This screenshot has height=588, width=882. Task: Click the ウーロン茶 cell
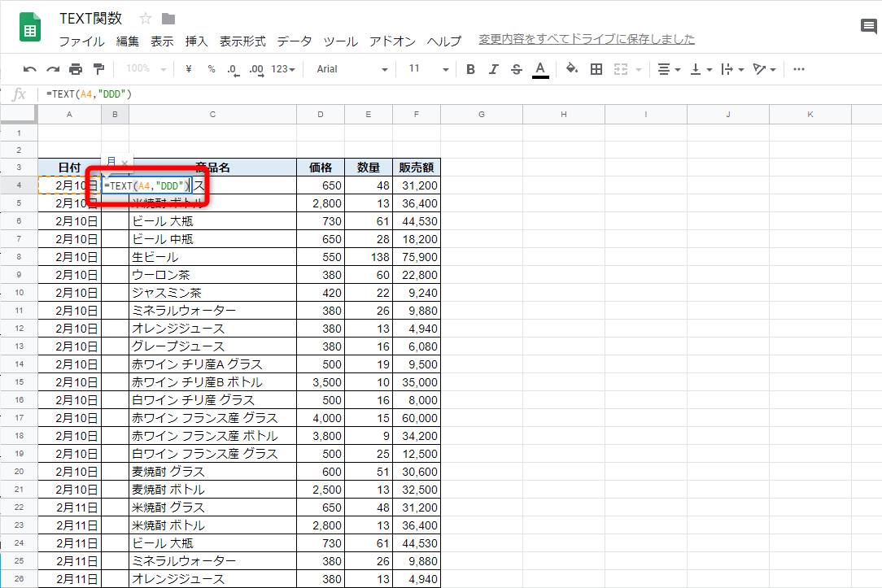click(212, 275)
